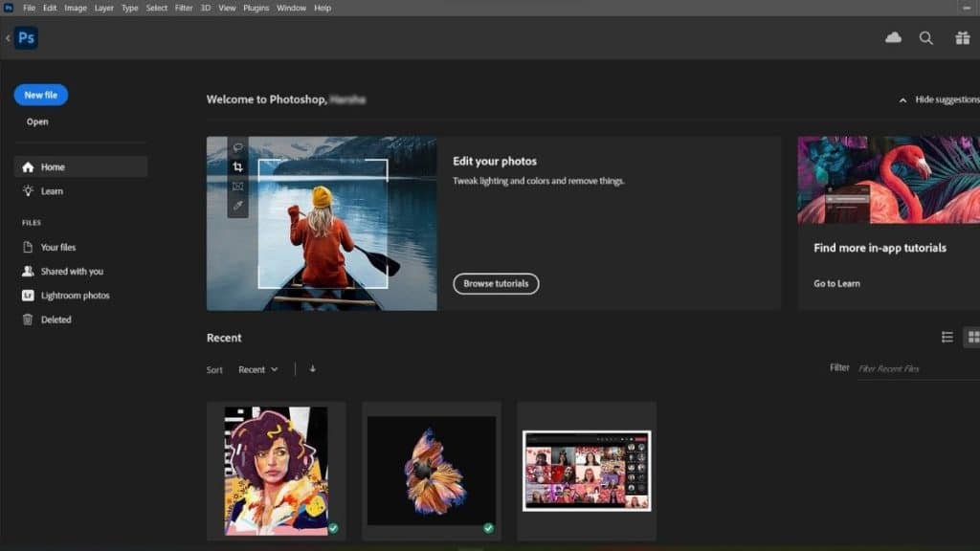Reverse sort order with the arrow icon
This screenshot has height=551, width=980.
click(313, 369)
